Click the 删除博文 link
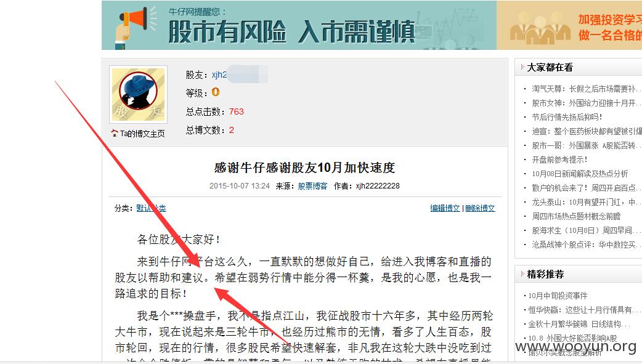642x364 pixels. [481, 208]
